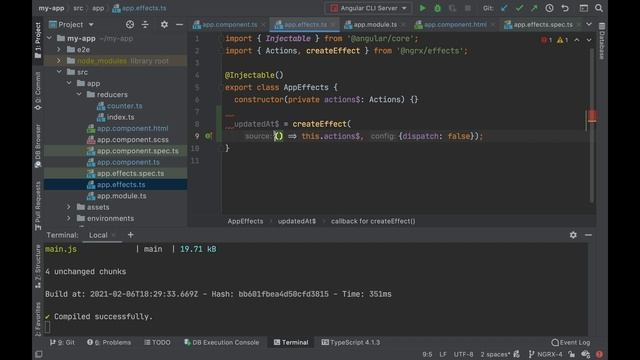The width and height of the screenshot is (640, 360).
Task: Open Structure tool window side tab
Action: pyautogui.click(x=38, y=267)
